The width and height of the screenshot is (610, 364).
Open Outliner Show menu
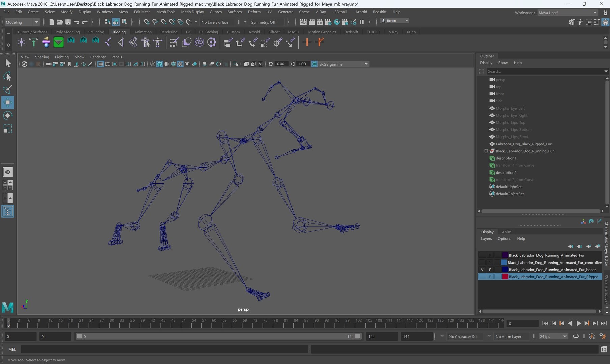click(x=503, y=63)
